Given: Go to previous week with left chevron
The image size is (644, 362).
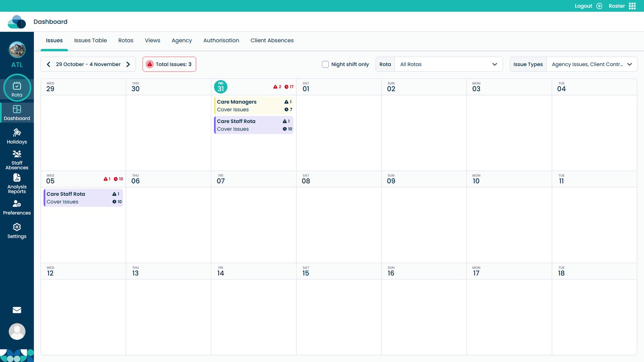Looking at the screenshot, I should [49, 64].
